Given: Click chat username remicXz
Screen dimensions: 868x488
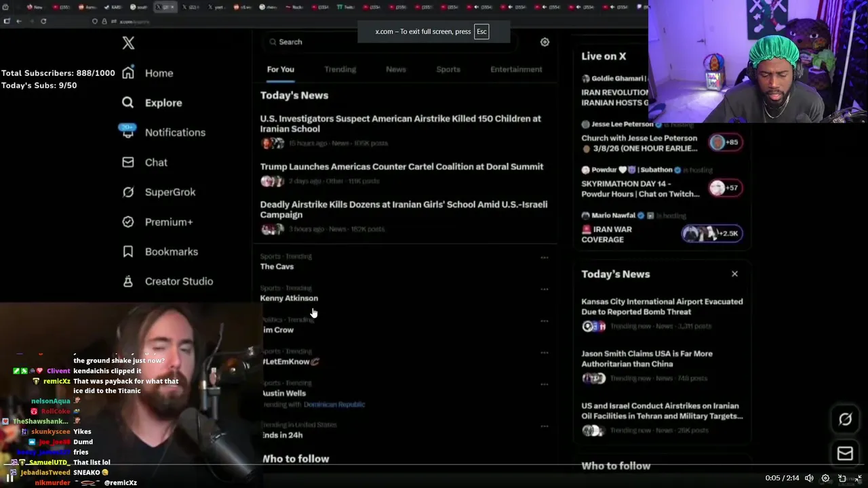Looking at the screenshot, I should (57, 382).
